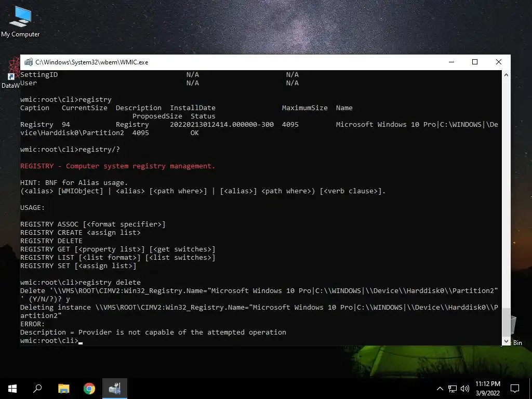
Task: Click the WMIC window title bar icon
Action: pos(29,62)
